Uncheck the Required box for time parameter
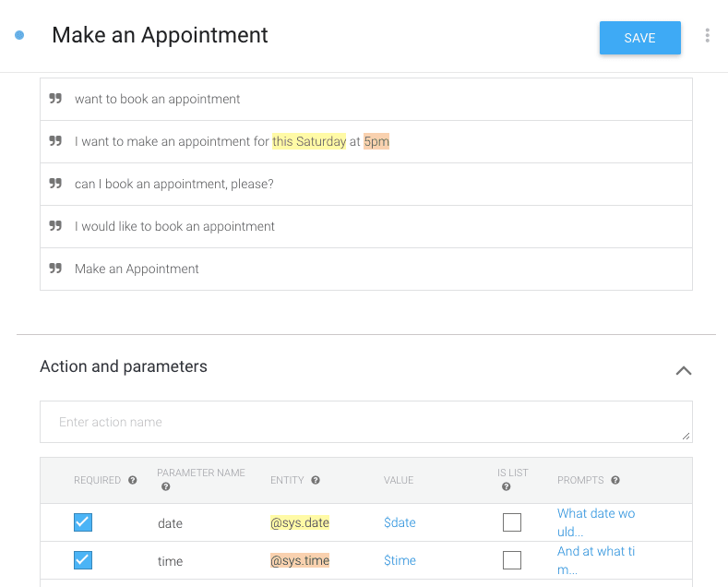The width and height of the screenshot is (728, 587). (x=83, y=560)
